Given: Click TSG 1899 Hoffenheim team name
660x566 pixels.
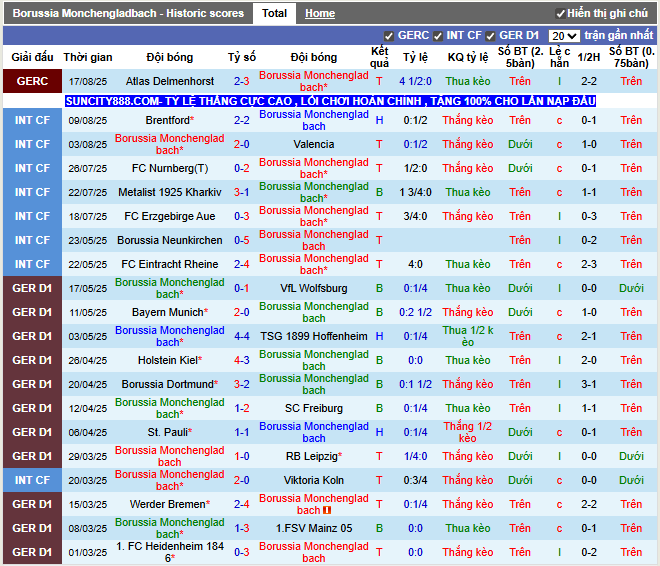Looking at the screenshot, I should coord(314,336).
